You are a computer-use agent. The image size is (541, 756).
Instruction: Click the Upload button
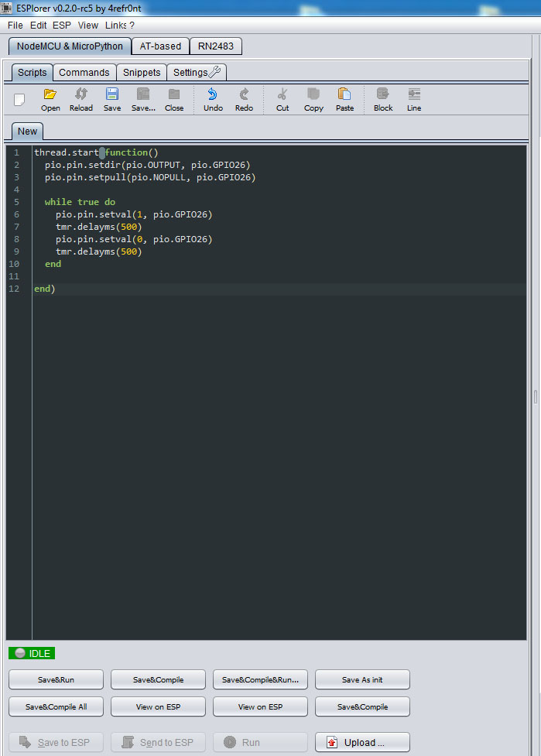pos(362,743)
